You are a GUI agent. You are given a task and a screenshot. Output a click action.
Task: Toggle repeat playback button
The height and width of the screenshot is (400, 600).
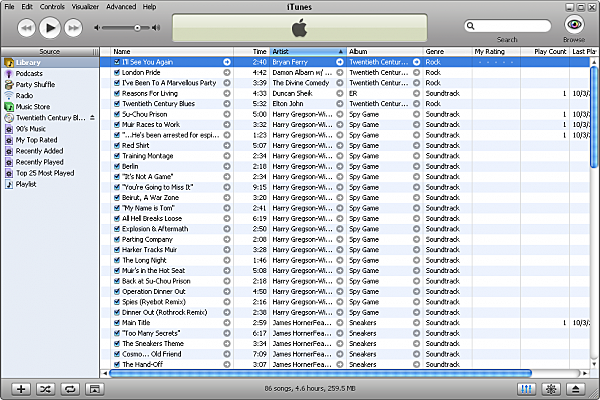[70, 389]
